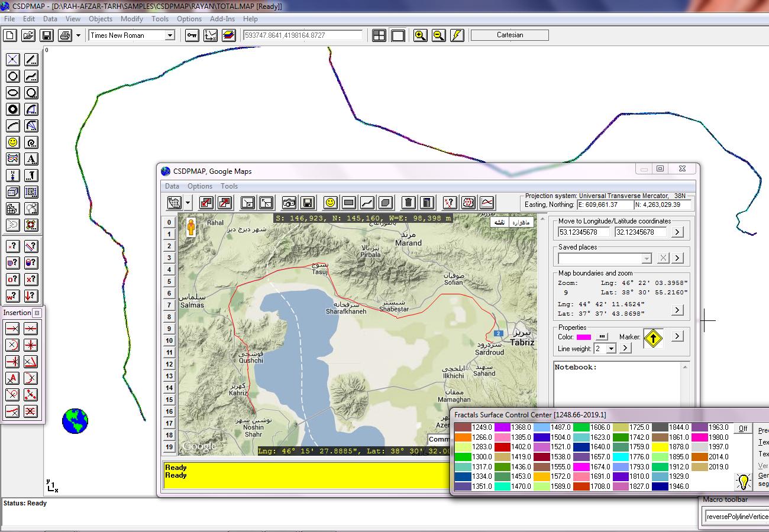Image resolution: width=769 pixels, height=532 pixels.
Task: Click row button 9 beside the map
Action: [x=169, y=329]
